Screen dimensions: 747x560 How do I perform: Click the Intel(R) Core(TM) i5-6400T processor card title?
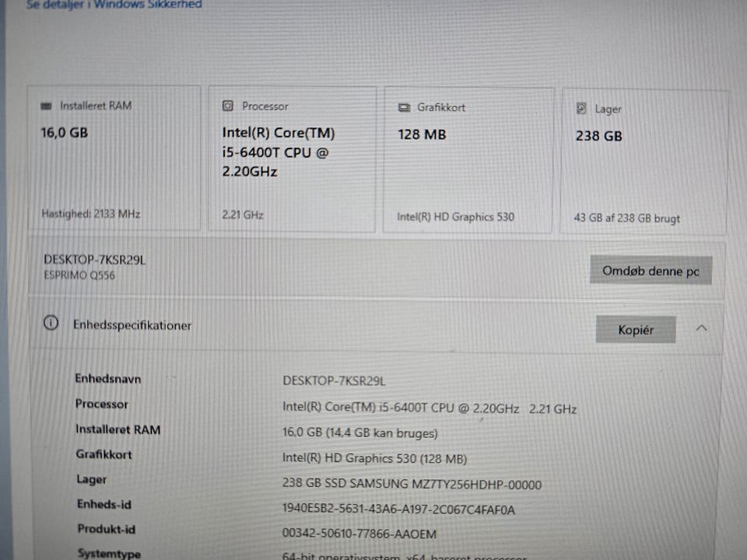[279, 152]
